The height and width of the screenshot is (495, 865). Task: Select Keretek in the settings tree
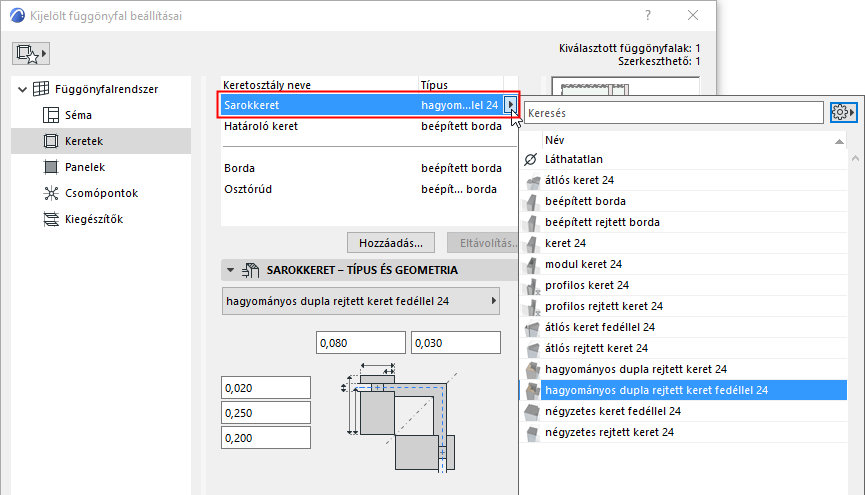[x=84, y=141]
